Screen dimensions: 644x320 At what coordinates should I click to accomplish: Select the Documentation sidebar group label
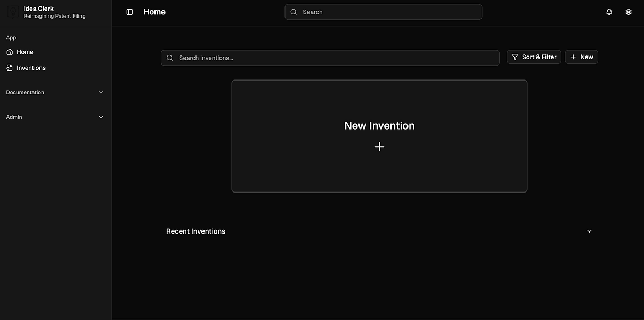[x=25, y=92]
